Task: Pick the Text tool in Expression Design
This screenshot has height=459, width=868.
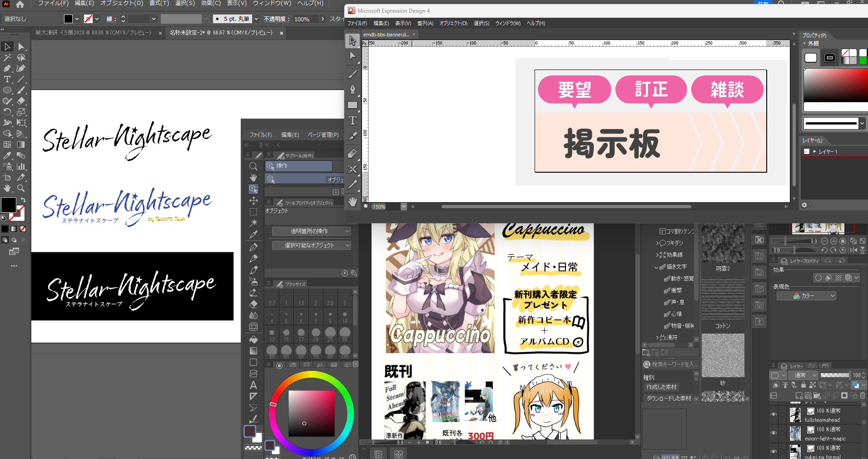Action: 352,120
